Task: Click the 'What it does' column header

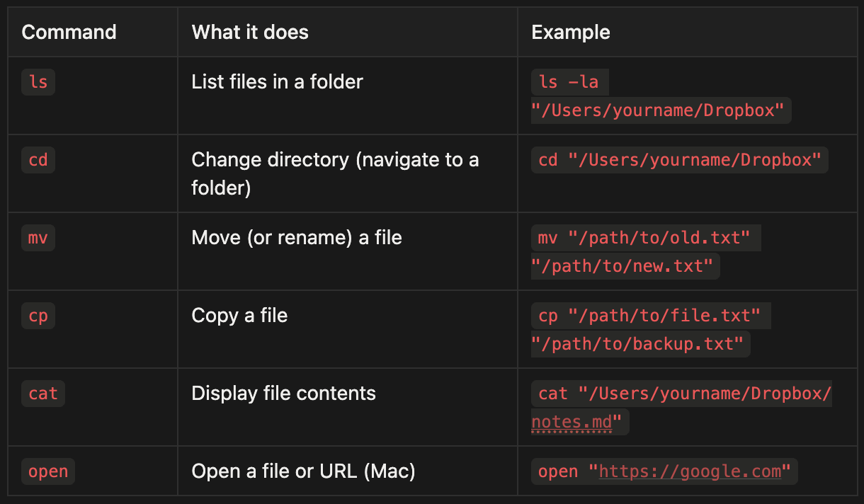Action: click(x=250, y=32)
